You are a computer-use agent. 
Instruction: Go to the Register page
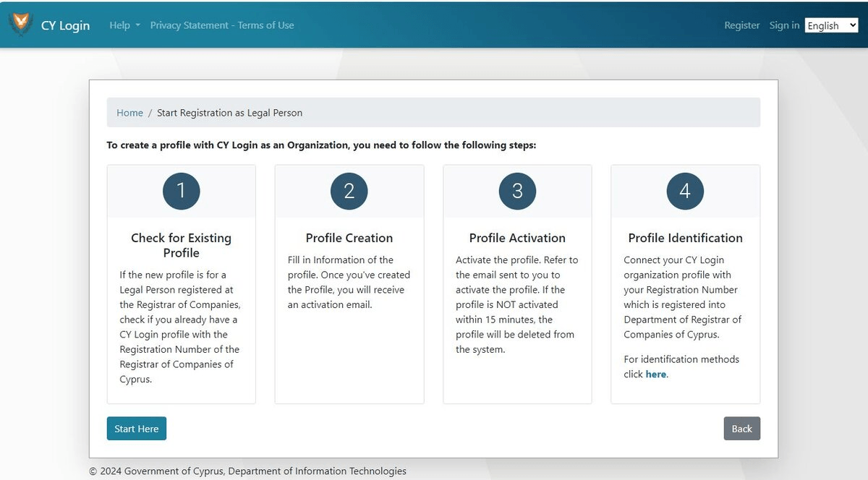[x=741, y=25]
